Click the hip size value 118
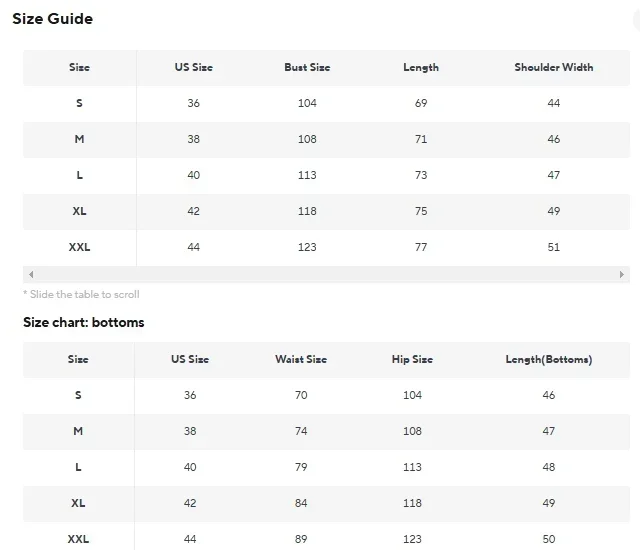 [x=412, y=503]
